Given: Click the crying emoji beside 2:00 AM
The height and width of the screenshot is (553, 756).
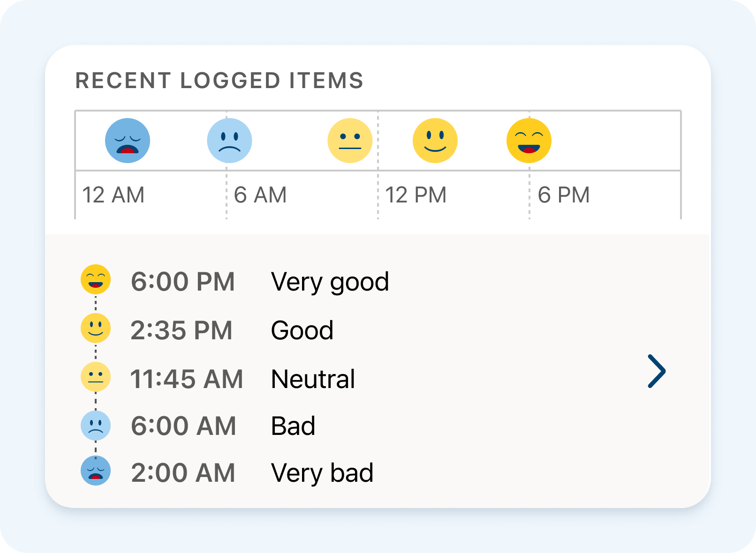Looking at the screenshot, I should tap(96, 471).
